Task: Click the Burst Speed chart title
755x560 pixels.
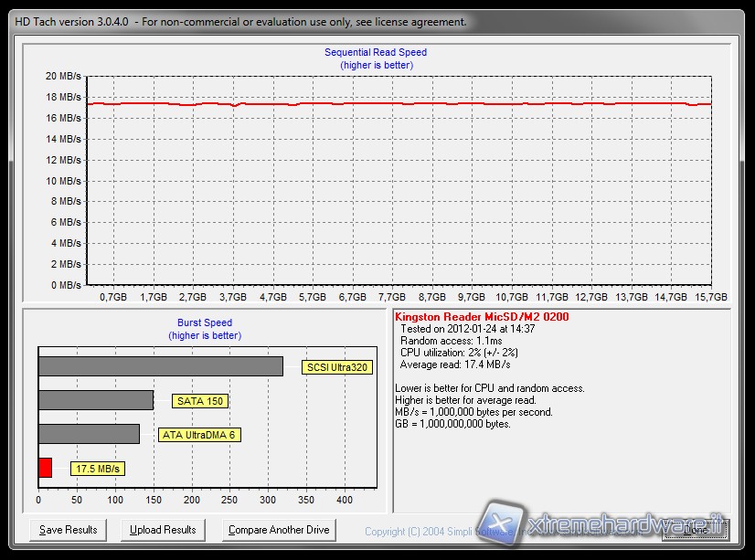Action: [x=205, y=322]
